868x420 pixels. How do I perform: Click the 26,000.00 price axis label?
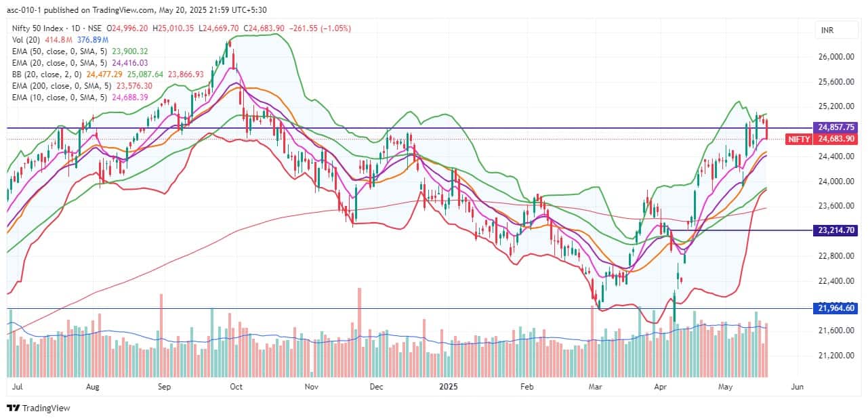(x=837, y=57)
